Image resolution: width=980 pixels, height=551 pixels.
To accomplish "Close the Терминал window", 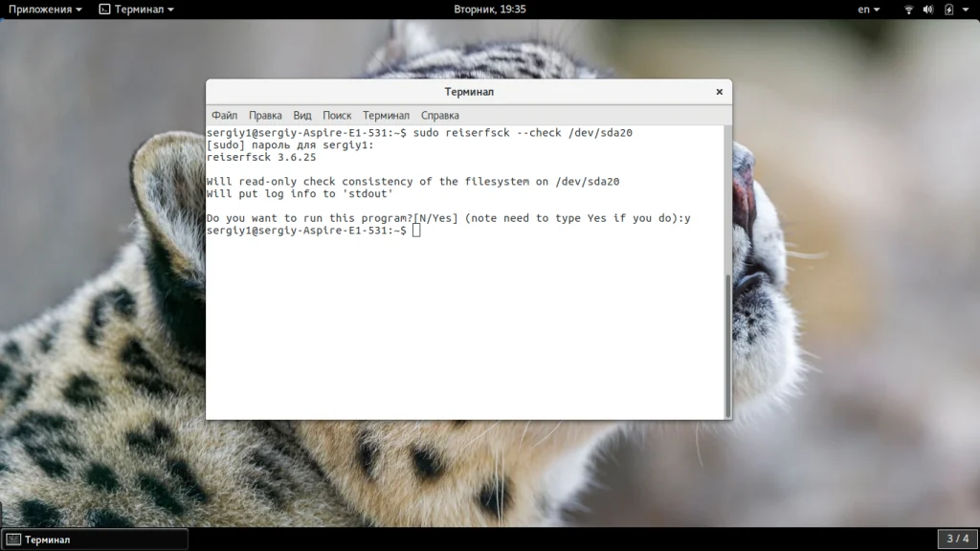I will (x=720, y=92).
